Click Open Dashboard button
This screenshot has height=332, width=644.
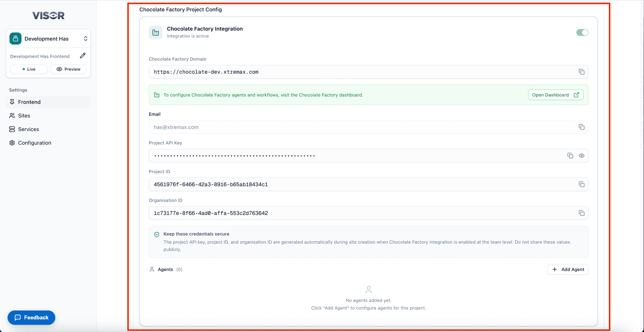pos(556,95)
